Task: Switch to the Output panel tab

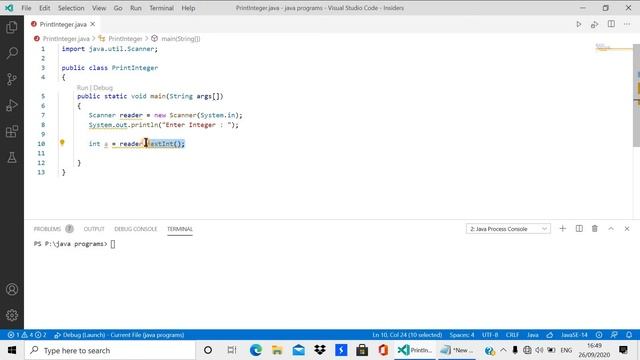Action: 94,229
